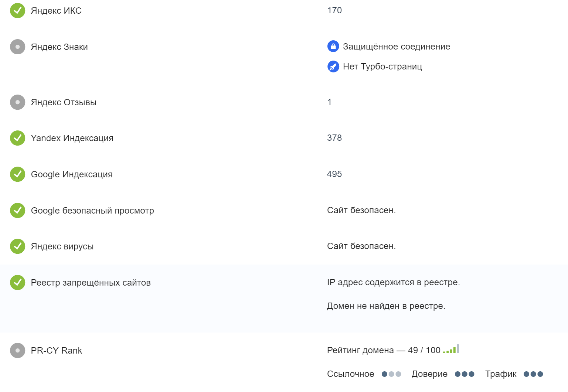Click the Ссылочное three-dot indicator
Screen dimensions: 568x392
coord(391,374)
